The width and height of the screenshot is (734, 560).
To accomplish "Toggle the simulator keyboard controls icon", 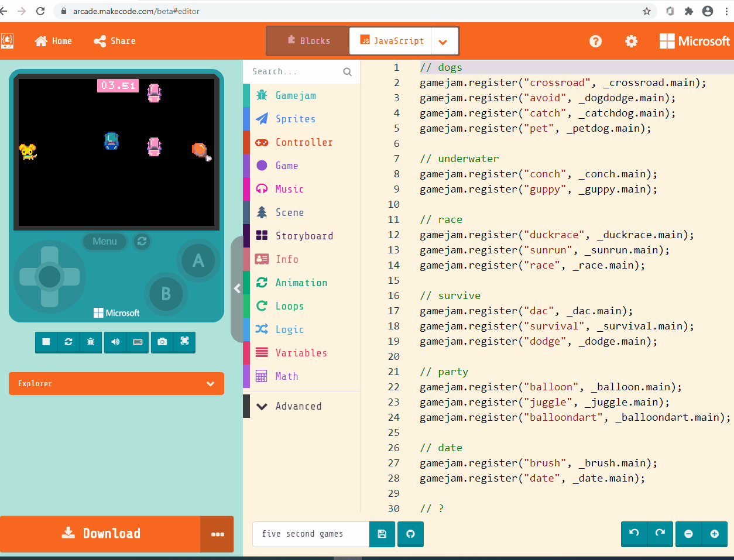I will coord(138,342).
